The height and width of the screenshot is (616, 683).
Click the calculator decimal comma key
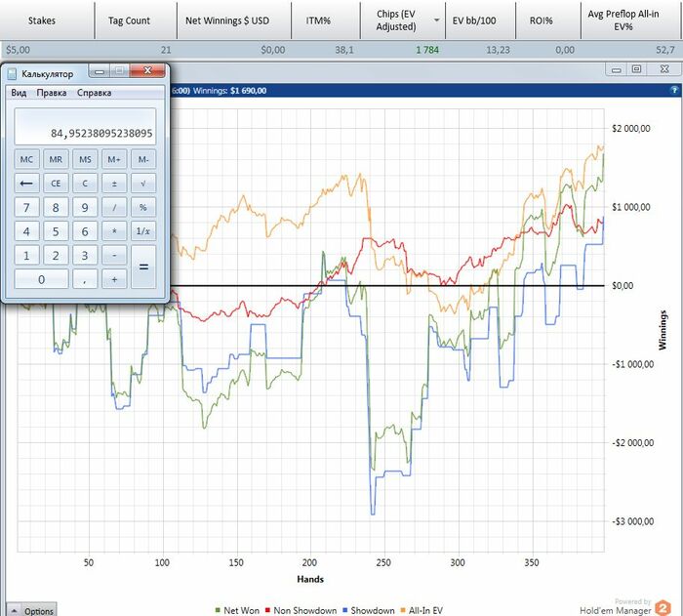coord(85,279)
